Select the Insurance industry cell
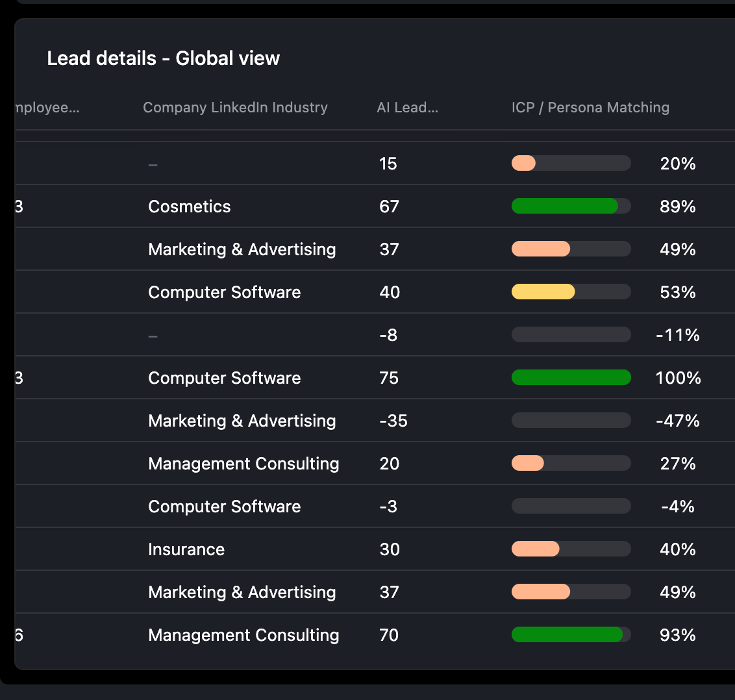735x700 pixels. (186, 549)
